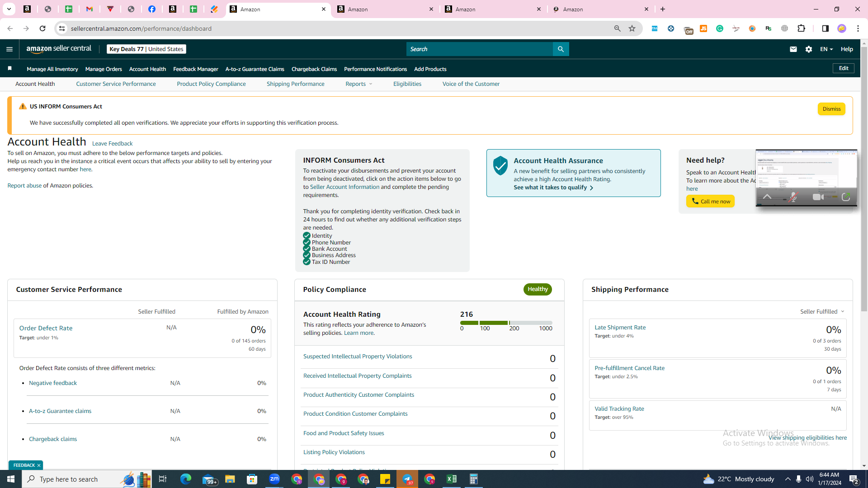Viewport: 868px width, 488px height.
Task: Dismiss the INFORM Consumers Act alert
Action: [x=831, y=109]
